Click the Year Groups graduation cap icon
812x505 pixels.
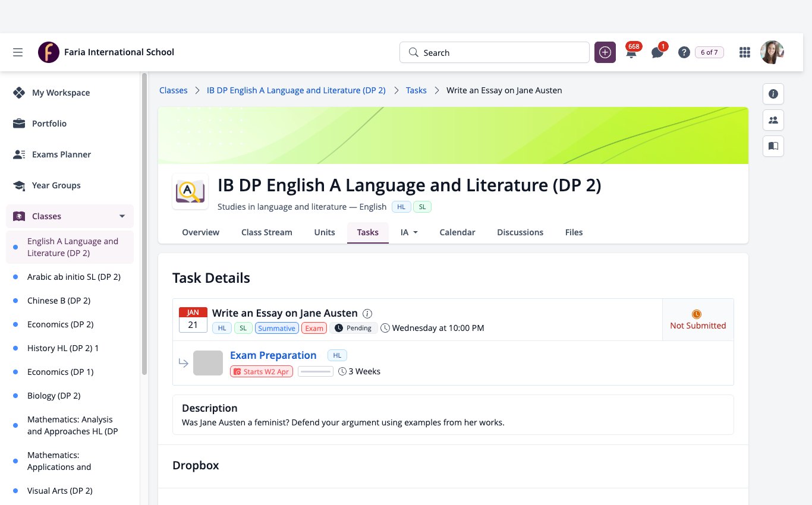click(19, 185)
